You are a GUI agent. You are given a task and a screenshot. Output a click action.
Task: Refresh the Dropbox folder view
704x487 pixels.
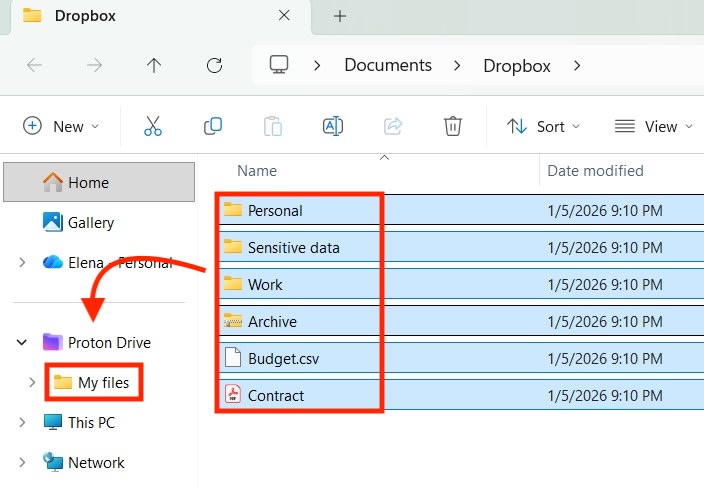coord(214,66)
